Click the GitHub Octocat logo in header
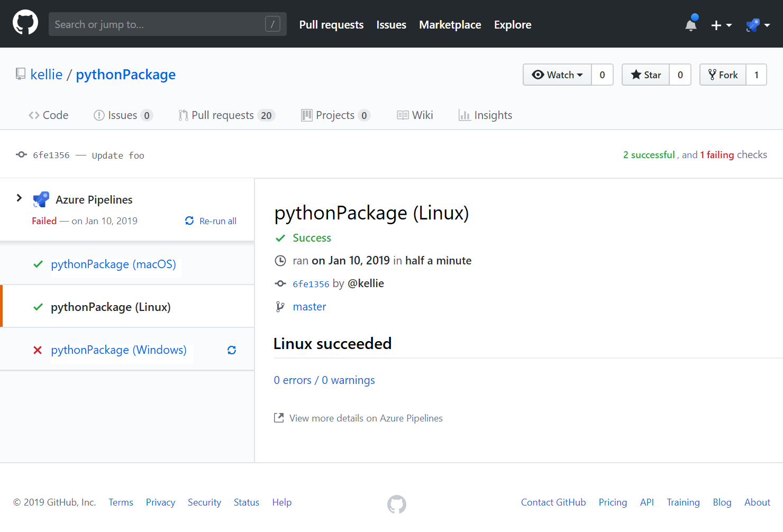Screen dimensions: 783x532 (x=25, y=23)
